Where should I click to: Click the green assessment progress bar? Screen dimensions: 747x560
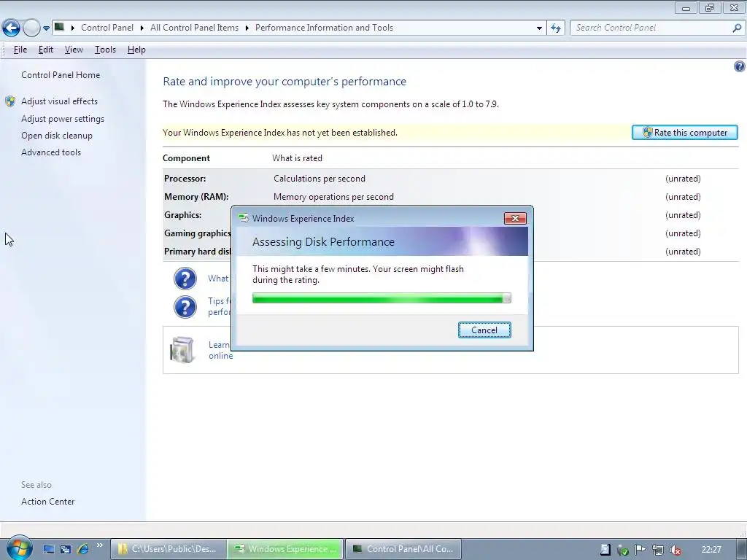pos(382,298)
